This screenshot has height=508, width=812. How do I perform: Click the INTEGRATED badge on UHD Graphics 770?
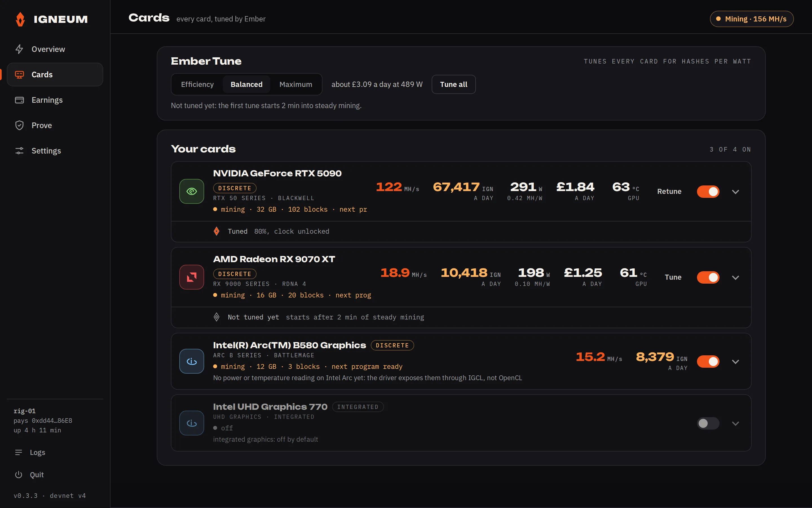(x=358, y=407)
